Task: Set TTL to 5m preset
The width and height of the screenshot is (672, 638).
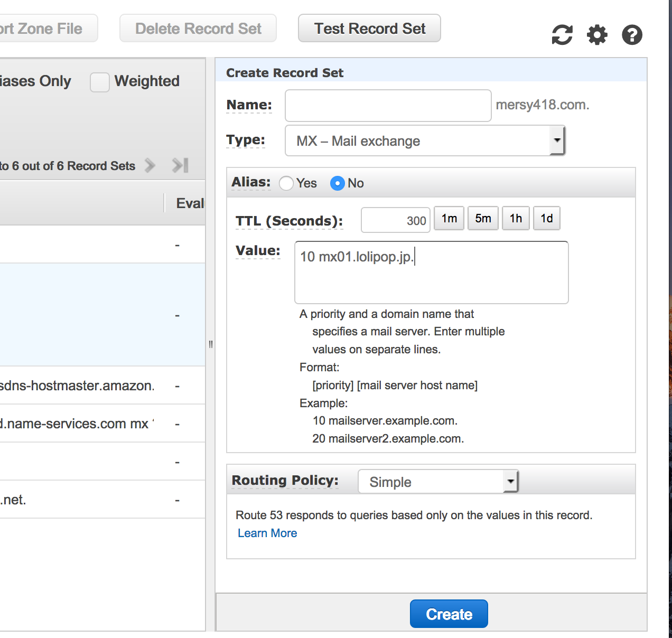Action: [x=483, y=219]
